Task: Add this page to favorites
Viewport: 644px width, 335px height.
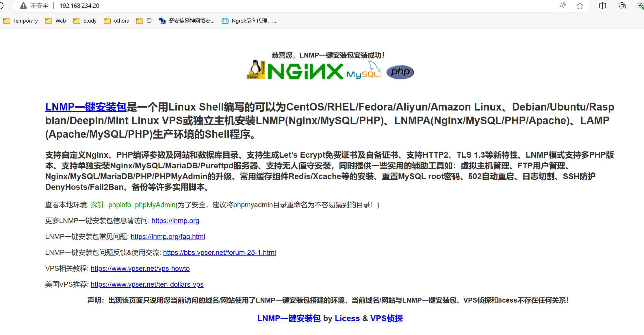Action: pos(580,5)
